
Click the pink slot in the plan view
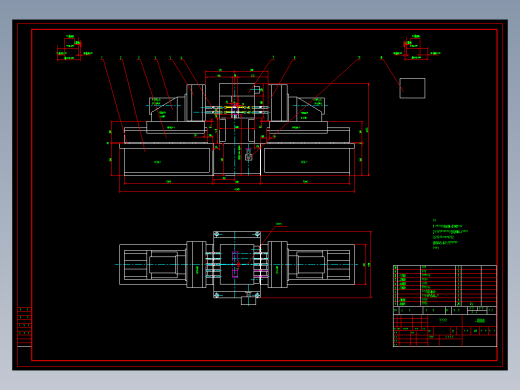pyautogui.click(x=235, y=264)
